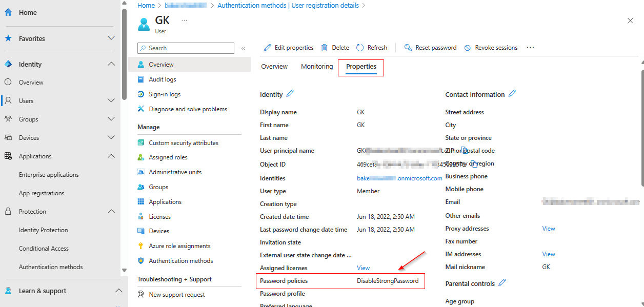Revoke sessions with the block icon
The image size is (644, 307).
pos(467,47)
